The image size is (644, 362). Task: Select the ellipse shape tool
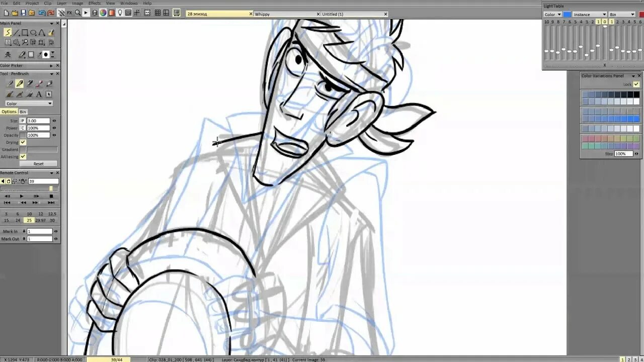33,32
